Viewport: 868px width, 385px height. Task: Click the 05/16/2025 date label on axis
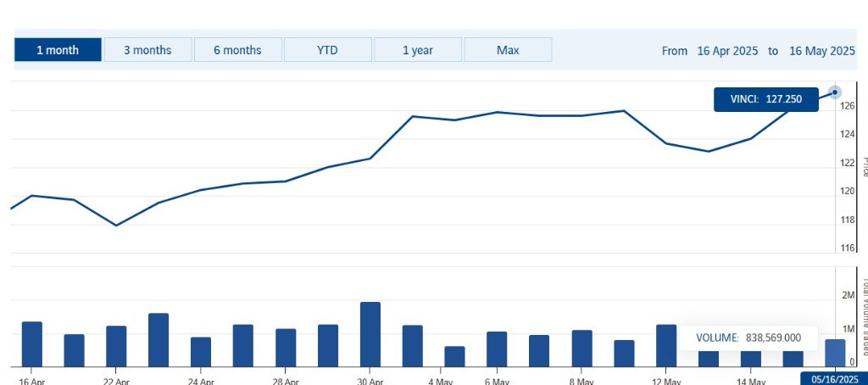(834, 377)
